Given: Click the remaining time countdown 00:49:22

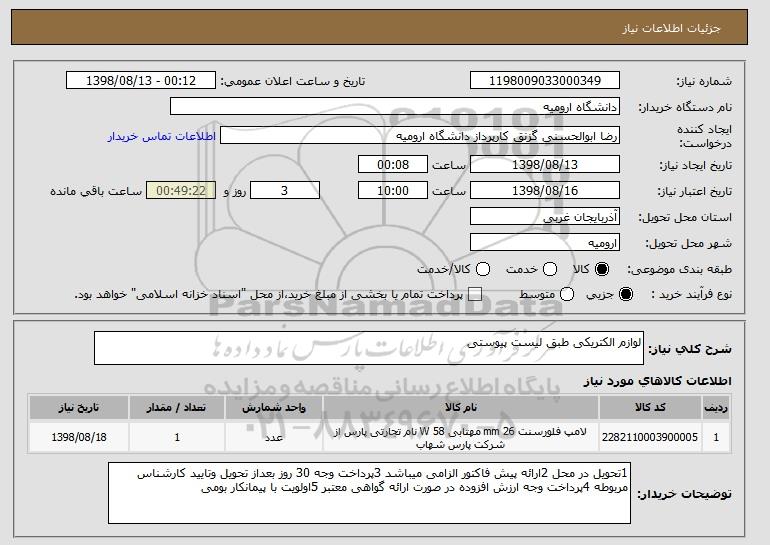Looking at the screenshot, I should click(181, 191).
